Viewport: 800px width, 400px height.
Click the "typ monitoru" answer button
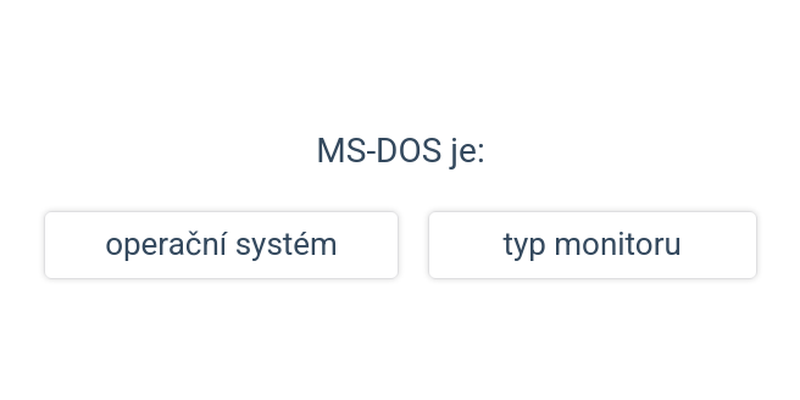point(592,245)
